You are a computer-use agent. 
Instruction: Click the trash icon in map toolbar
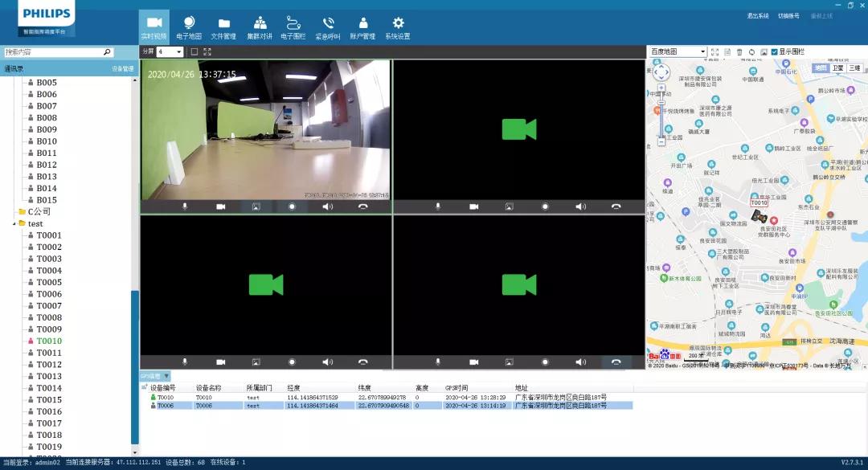click(739, 52)
